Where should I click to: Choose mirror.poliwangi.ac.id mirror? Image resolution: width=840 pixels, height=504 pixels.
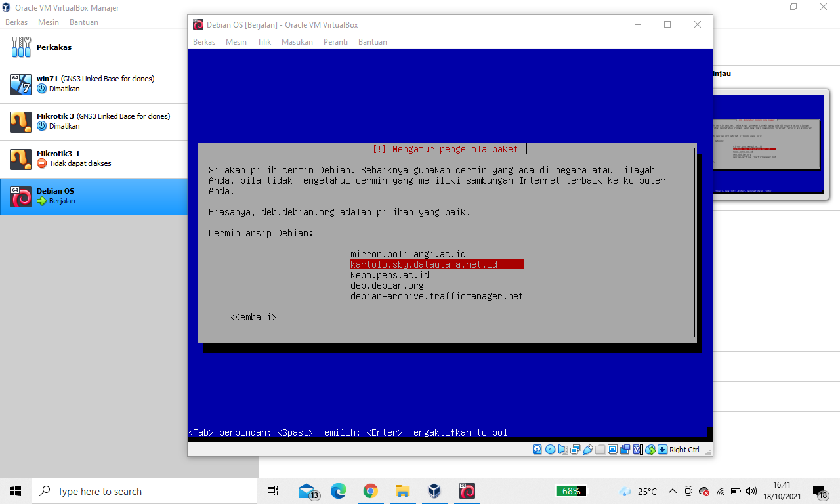click(408, 254)
